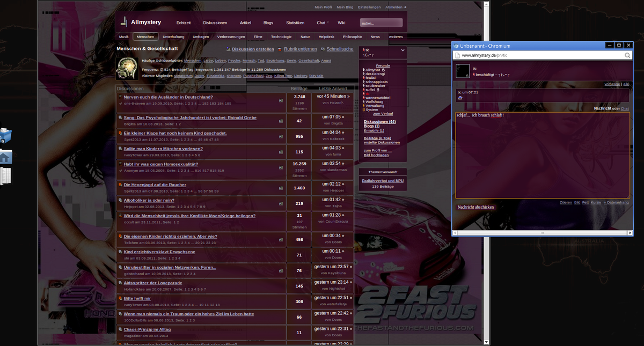The image size is (644, 346).
Task: Switch to the Unterhaltung category tab
Action: point(173,36)
